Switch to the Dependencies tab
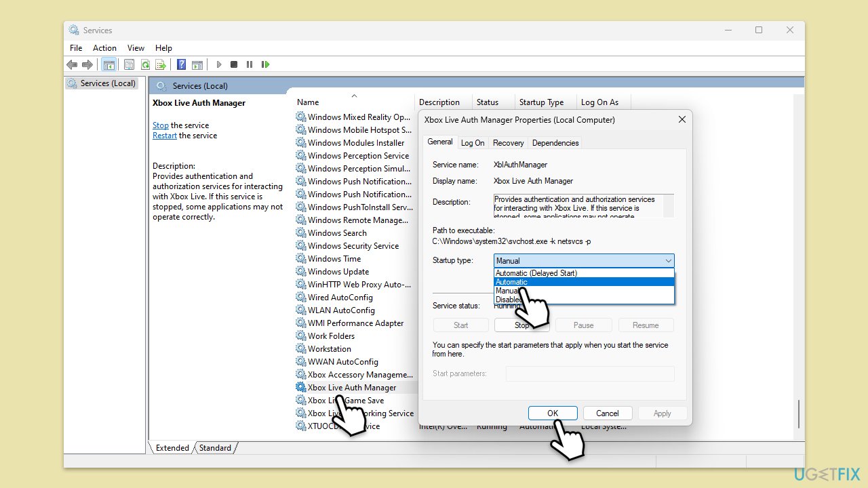Screen dimensions: 868x488 coord(555,143)
